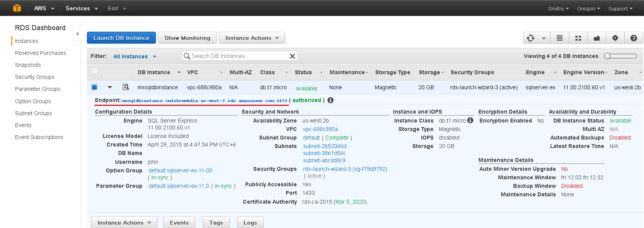This screenshot has height=228, width=644.
Task: Expand the top Instance Actions dropdown
Action: click(x=252, y=38)
